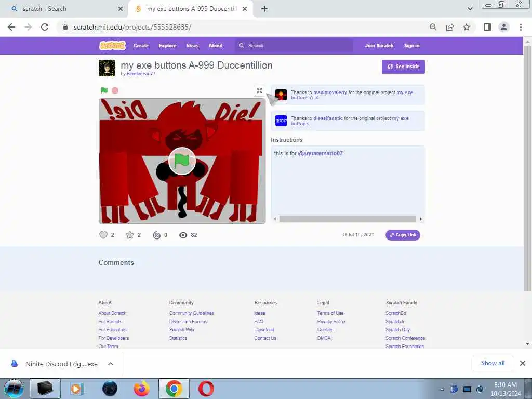Viewport: 532px width, 399px height.
Task: Open dieselfanatic's blue avatar thumbnail in credits
Action: tap(281, 121)
